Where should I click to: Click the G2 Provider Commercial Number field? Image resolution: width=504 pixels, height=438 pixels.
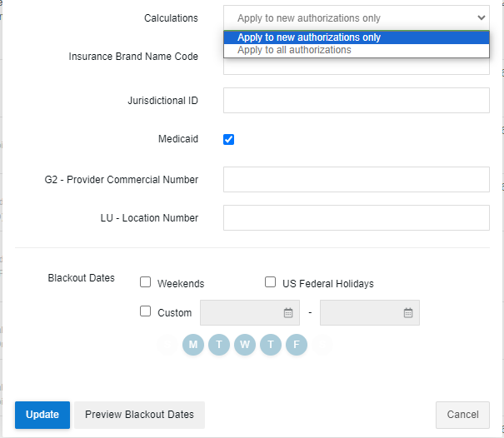click(x=356, y=179)
